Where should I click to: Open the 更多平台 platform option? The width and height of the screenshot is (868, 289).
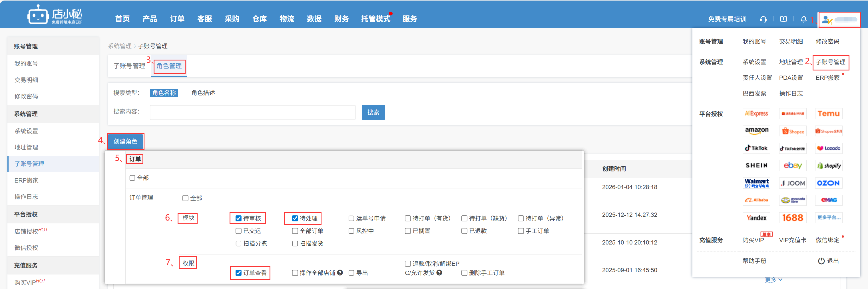(829, 218)
